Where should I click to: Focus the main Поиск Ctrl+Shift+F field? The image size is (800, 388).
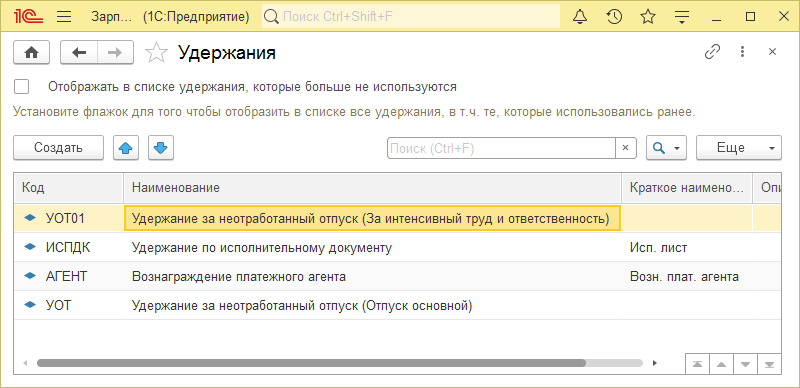(411, 17)
